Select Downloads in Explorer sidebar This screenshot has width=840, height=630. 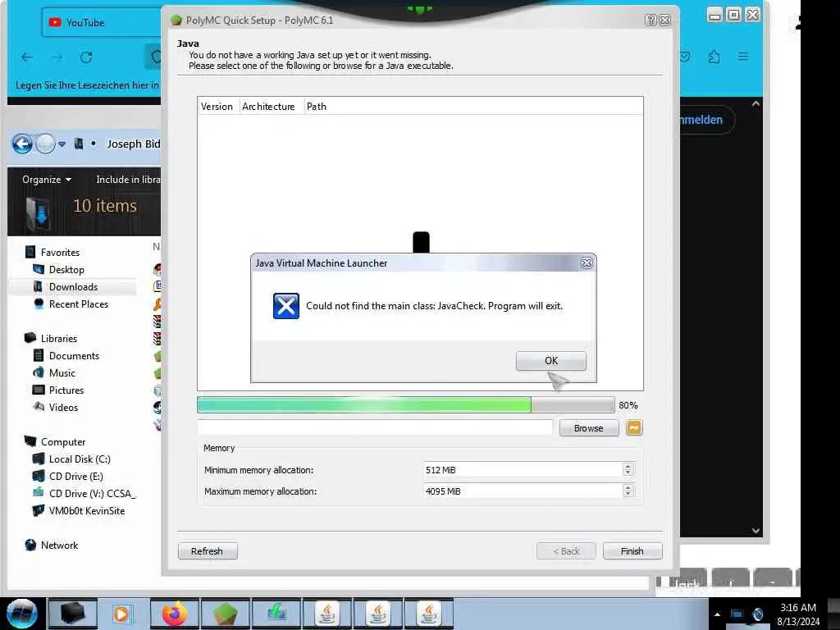pyautogui.click(x=73, y=286)
